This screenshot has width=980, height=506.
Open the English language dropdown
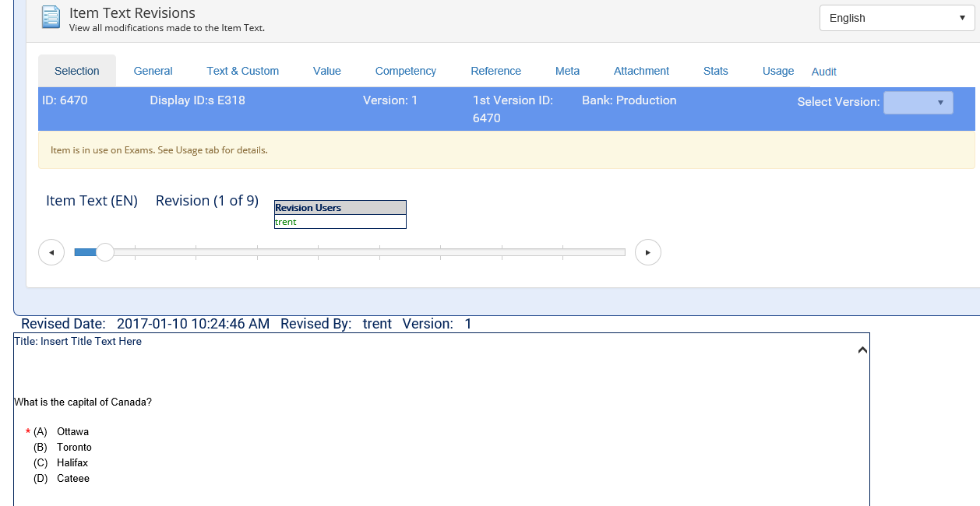(897, 18)
